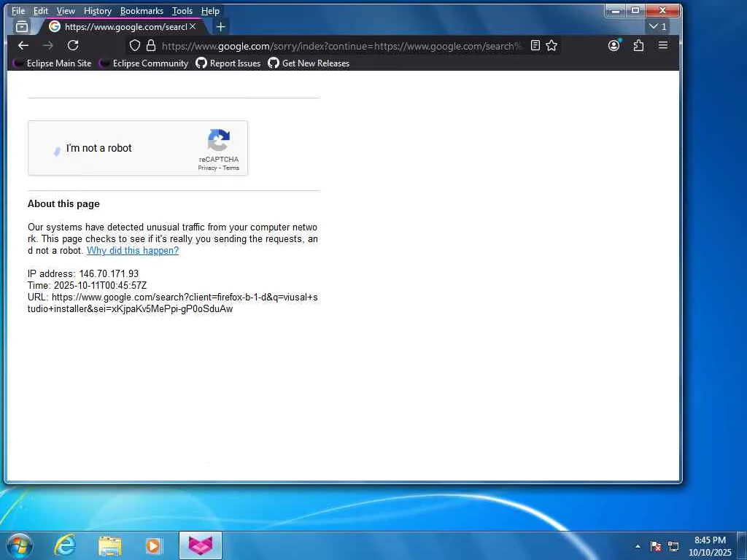Open the Get New Releases bookmark
The height and width of the screenshot is (560, 747).
pos(309,63)
